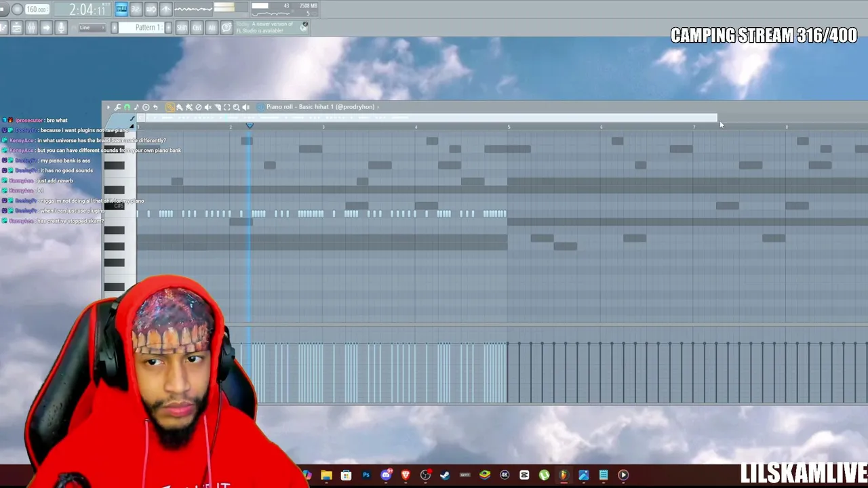Screen dimensions: 868x488
Task: Click the playback speaker tool in piano roll
Action: click(x=245, y=107)
